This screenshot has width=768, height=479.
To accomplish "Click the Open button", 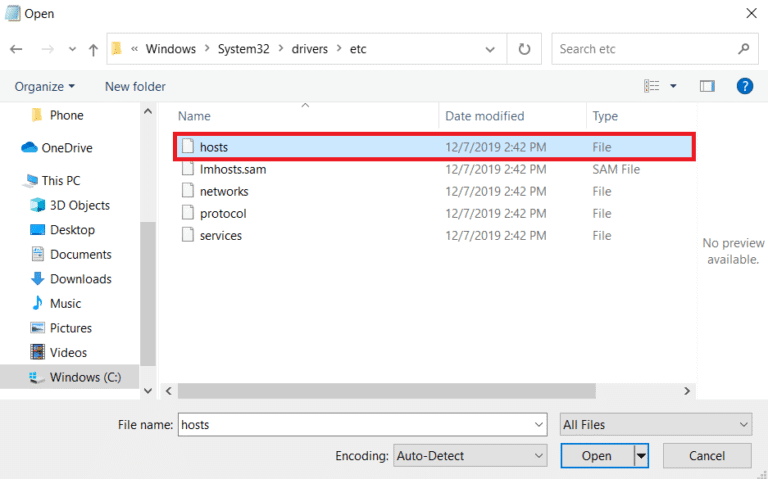I will [596, 456].
